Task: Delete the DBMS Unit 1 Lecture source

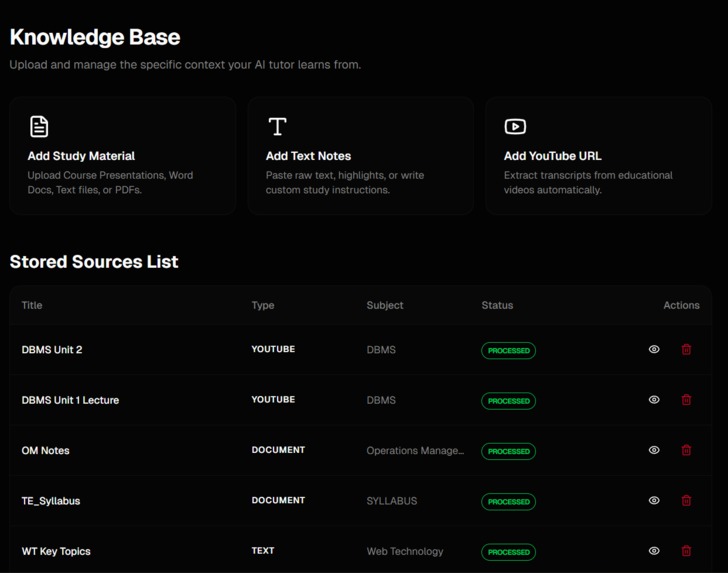Action: (686, 399)
